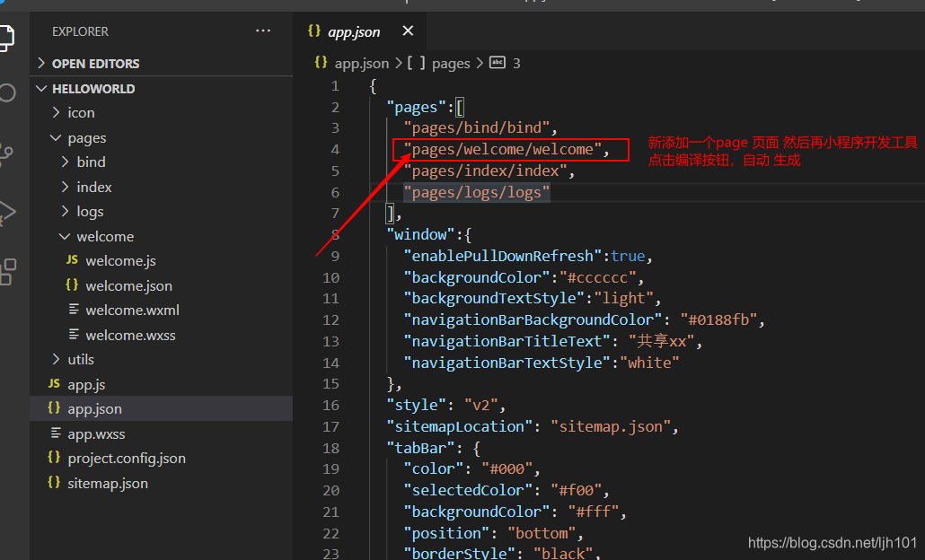Screen dimensions: 925x560
Task: Click the breadcrumb string symbol icon
Action: [498, 63]
